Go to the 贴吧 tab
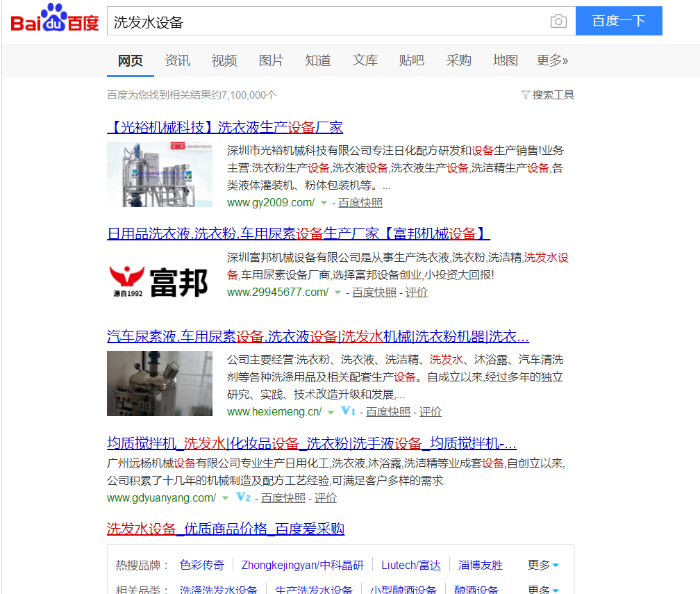The width and height of the screenshot is (700, 594). [x=412, y=60]
